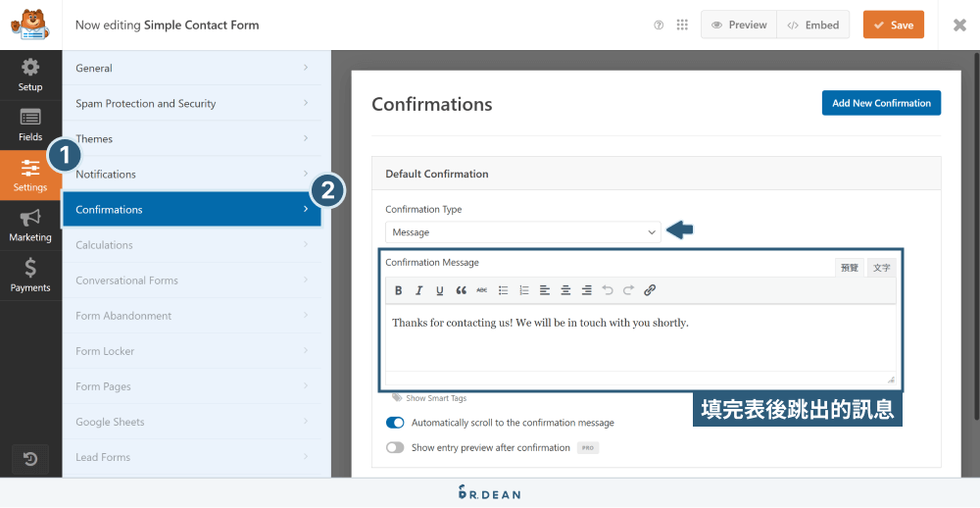Image resolution: width=980 pixels, height=508 pixels.
Task: Apply strikethrough formatting in message editor
Action: (482, 290)
